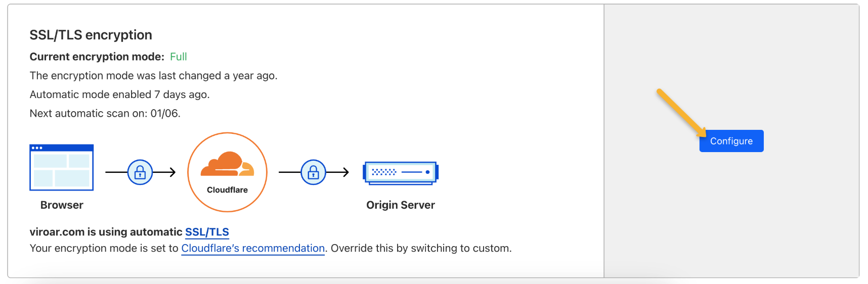Click the Configure button

pos(731,141)
